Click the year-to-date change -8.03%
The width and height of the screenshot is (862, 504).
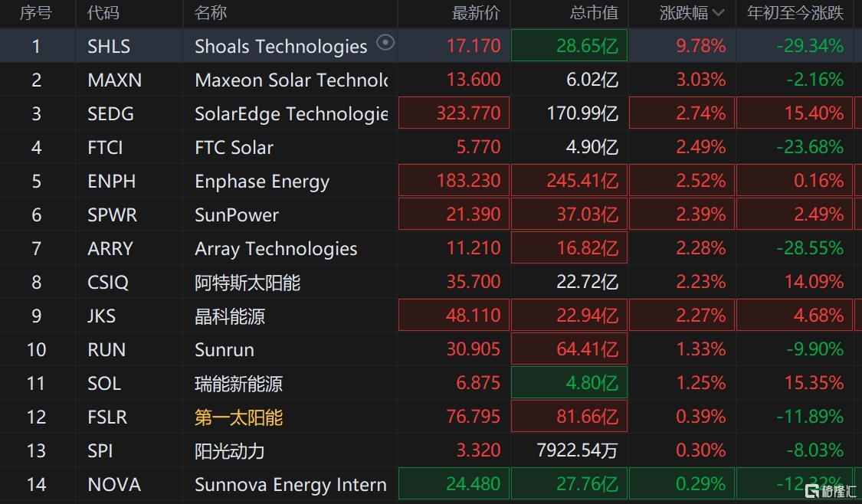pyautogui.click(x=815, y=450)
